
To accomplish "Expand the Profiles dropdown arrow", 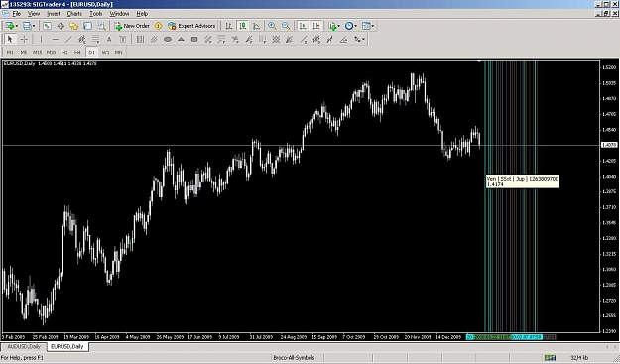I will 34,26.
